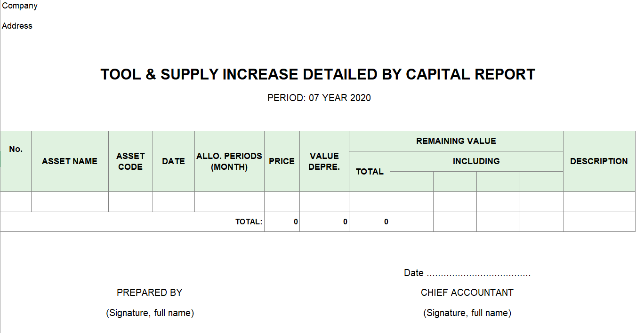Click the REMAINING VALUE merged header
This screenshot has height=333, width=644.
(x=456, y=141)
